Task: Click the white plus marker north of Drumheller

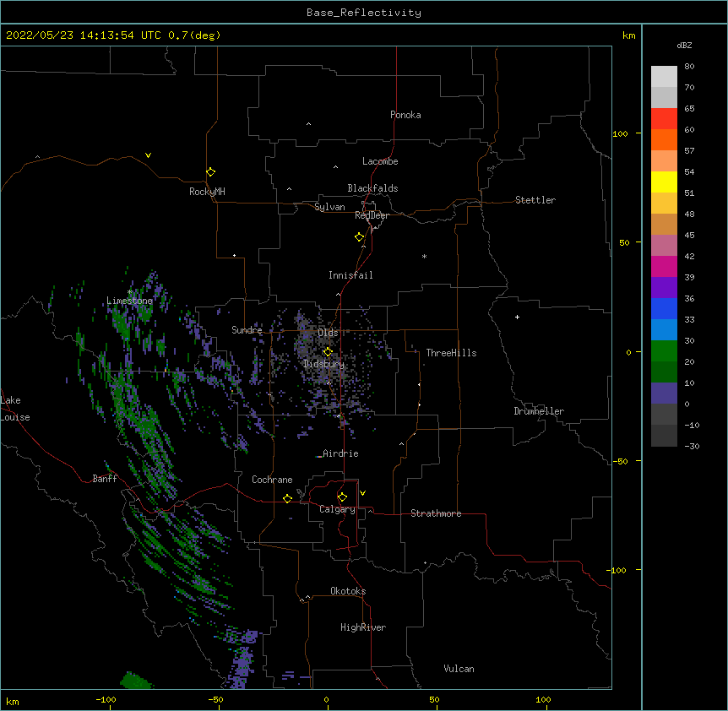Action: tap(517, 317)
